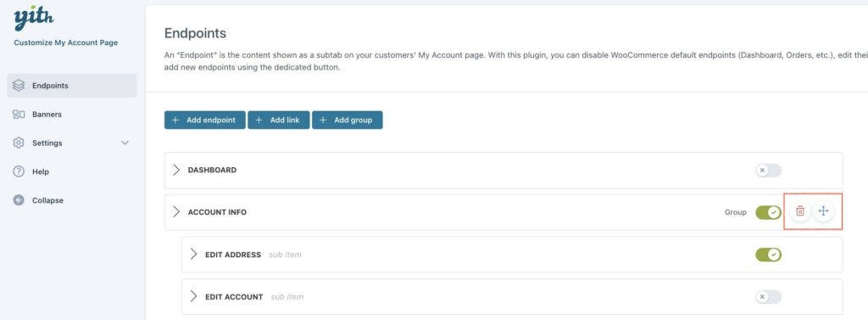This screenshot has width=868, height=320.
Task: Disable the Account Info group toggle
Action: tap(768, 212)
